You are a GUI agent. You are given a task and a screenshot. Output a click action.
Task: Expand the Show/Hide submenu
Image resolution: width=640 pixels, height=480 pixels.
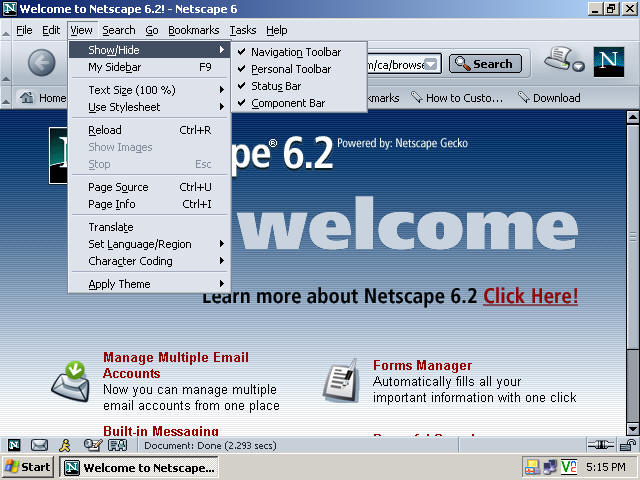pyautogui.click(x=150, y=50)
